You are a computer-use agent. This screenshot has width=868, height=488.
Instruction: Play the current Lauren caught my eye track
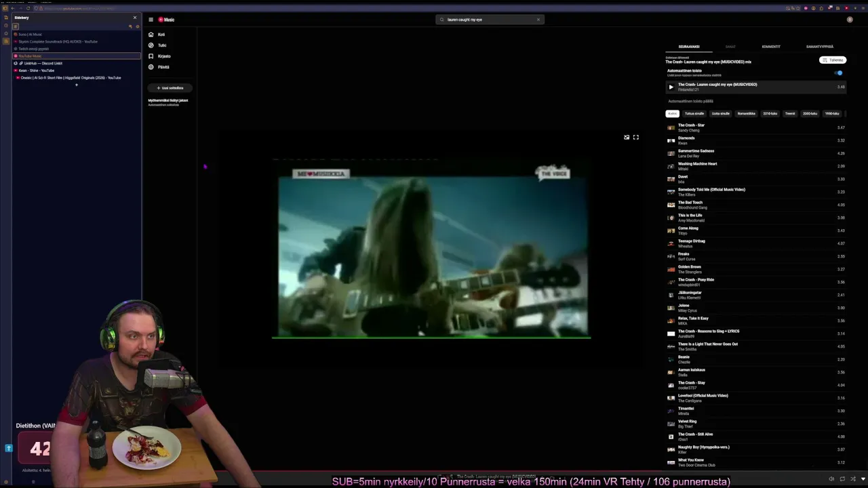671,87
